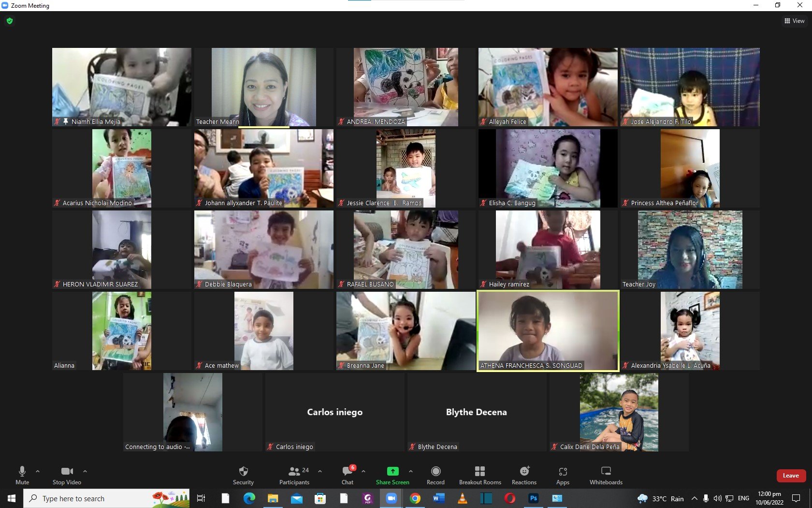Open weather widget showing 33°C Rain
Viewport: 812px width, 508px height.
coord(661,498)
